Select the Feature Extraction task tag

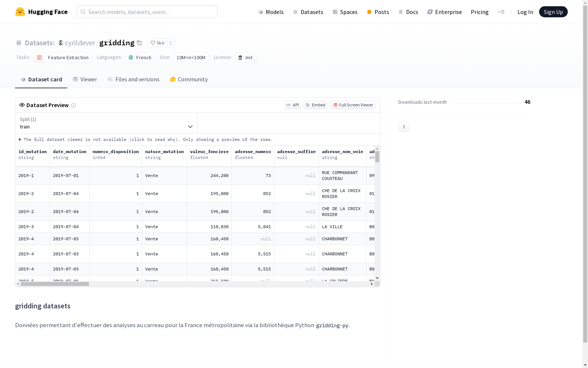point(62,57)
